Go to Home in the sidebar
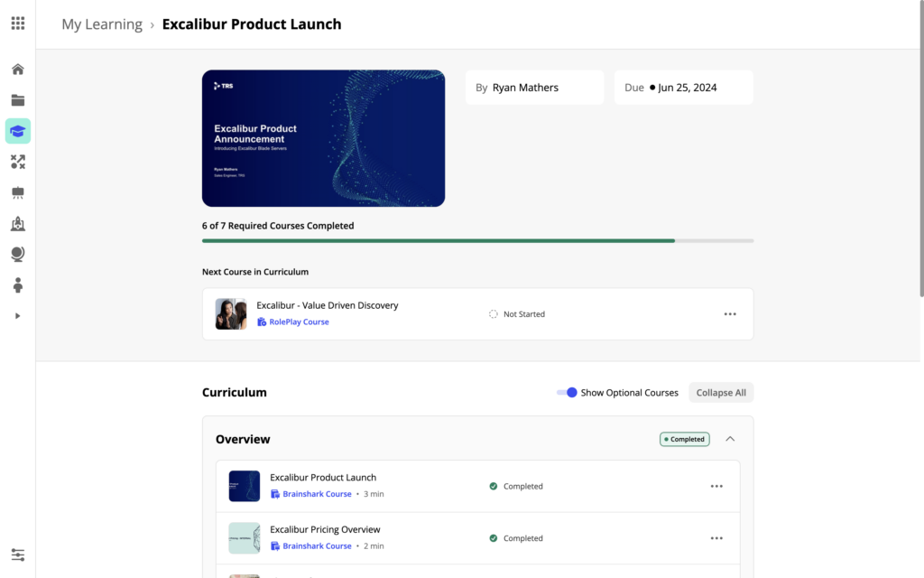924x578 pixels. (x=18, y=69)
